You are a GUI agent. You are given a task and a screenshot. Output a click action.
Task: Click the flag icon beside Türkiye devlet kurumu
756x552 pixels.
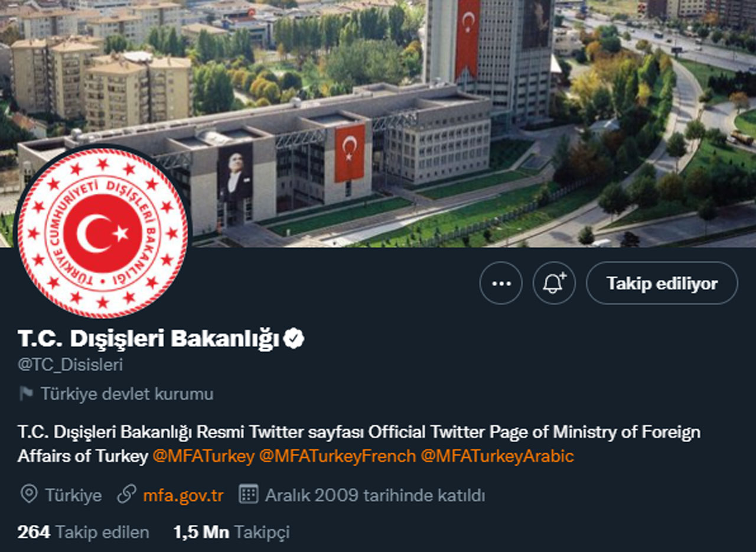(x=26, y=394)
